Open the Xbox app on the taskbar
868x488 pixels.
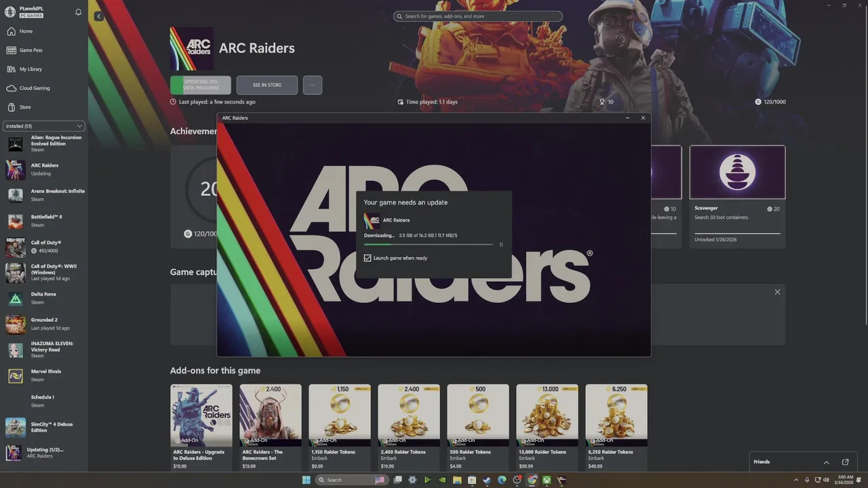pyautogui.click(x=547, y=480)
